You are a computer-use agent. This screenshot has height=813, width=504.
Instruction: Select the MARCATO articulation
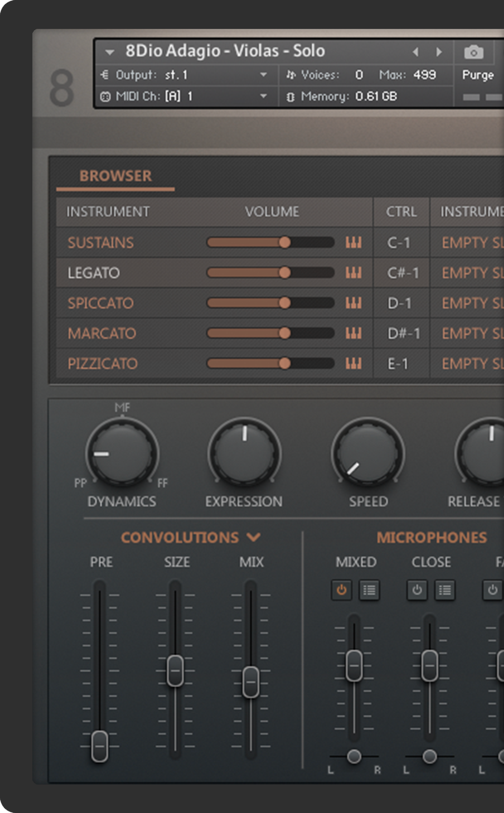(x=102, y=333)
